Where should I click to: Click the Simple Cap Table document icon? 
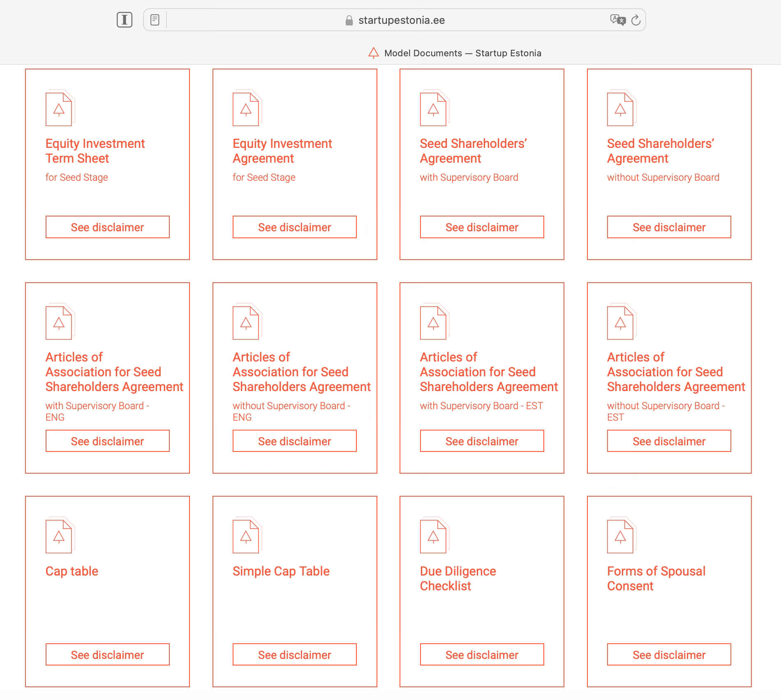click(247, 535)
